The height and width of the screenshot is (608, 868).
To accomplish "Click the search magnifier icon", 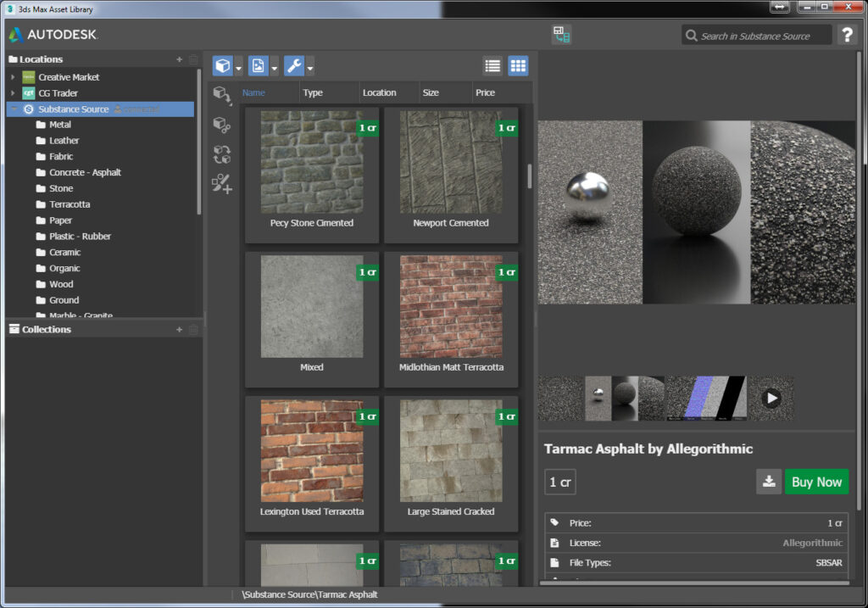I will (691, 36).
